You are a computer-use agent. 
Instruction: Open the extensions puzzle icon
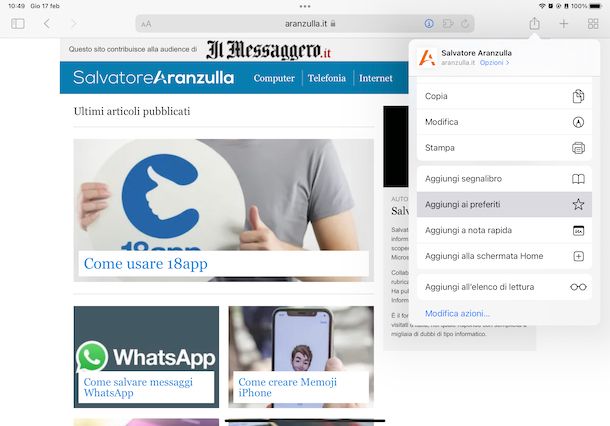pyautogui.click(x=448, y=24)
